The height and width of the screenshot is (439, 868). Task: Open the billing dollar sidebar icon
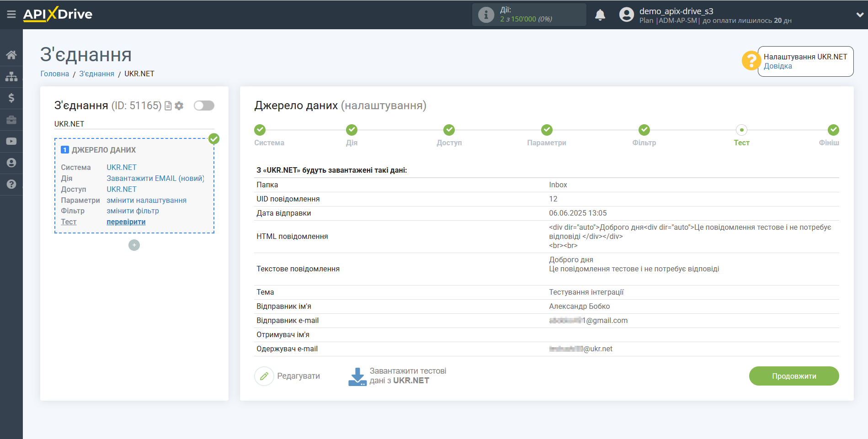pyautogui.click(x=11, y=98)
